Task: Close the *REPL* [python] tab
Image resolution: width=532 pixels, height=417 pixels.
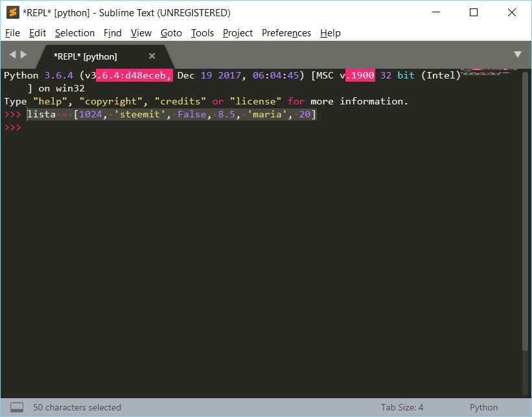Action: click(x=152, y=56)
